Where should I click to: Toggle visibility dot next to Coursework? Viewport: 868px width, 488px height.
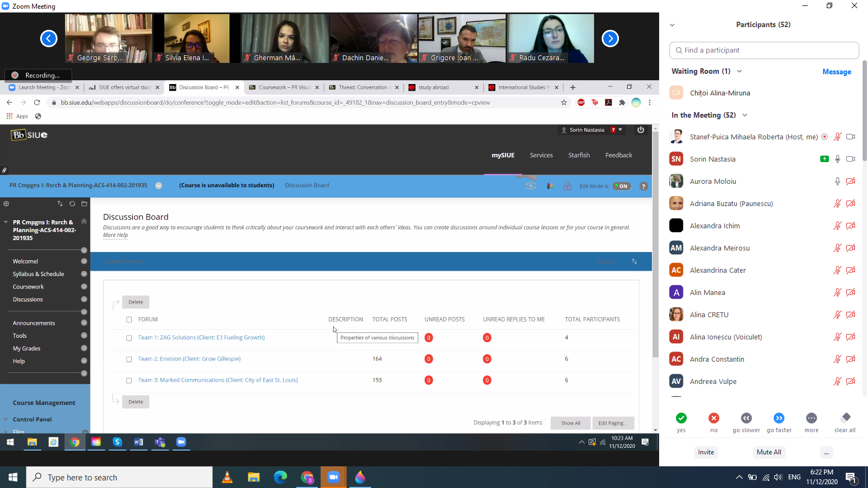click(84, 286)
